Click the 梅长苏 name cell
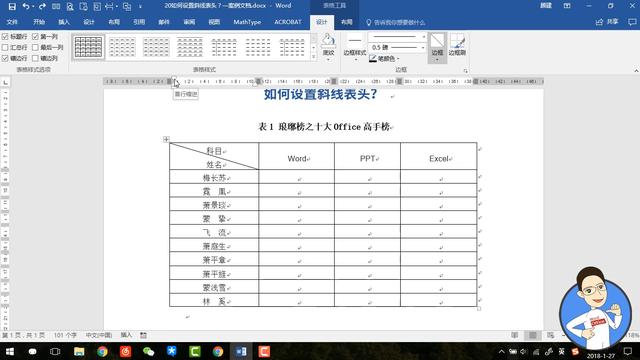 click(214, 178)
